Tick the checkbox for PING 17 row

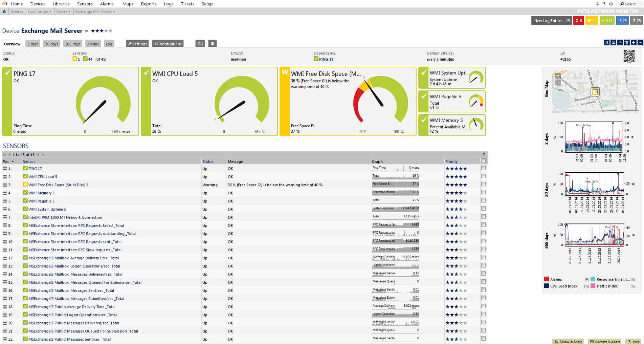pyautogui.click(x=483, y=168)
